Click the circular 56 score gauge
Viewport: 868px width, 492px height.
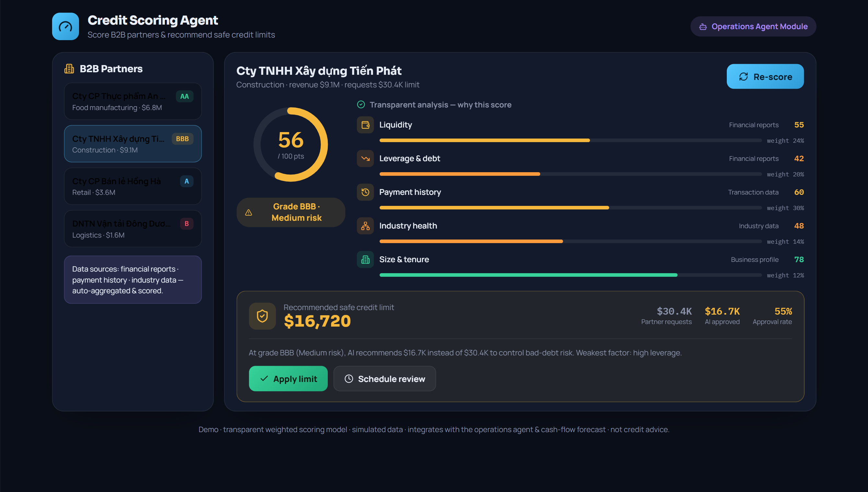tap(291, 144)
